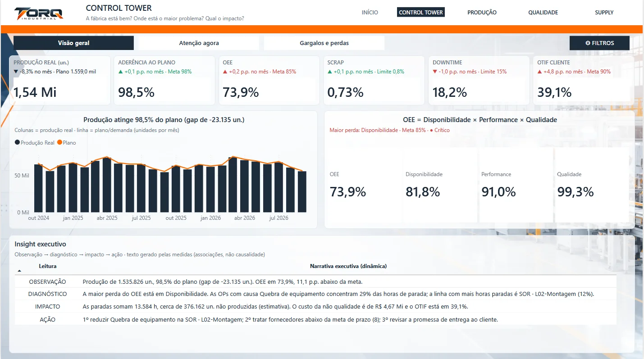Viewport: 644px width, 359px height.
Task: Select the PRODUÇÃO REAL KPI card value 1,54 Mi
Action: click(35, 92)
